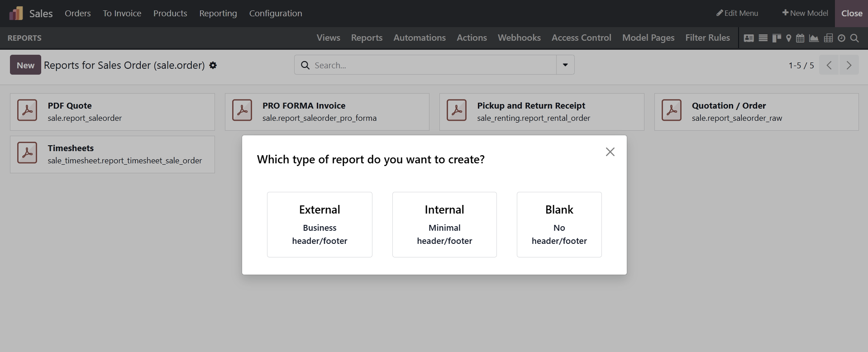
Task: Choose the External report type
Action: [x=320, y=224]
